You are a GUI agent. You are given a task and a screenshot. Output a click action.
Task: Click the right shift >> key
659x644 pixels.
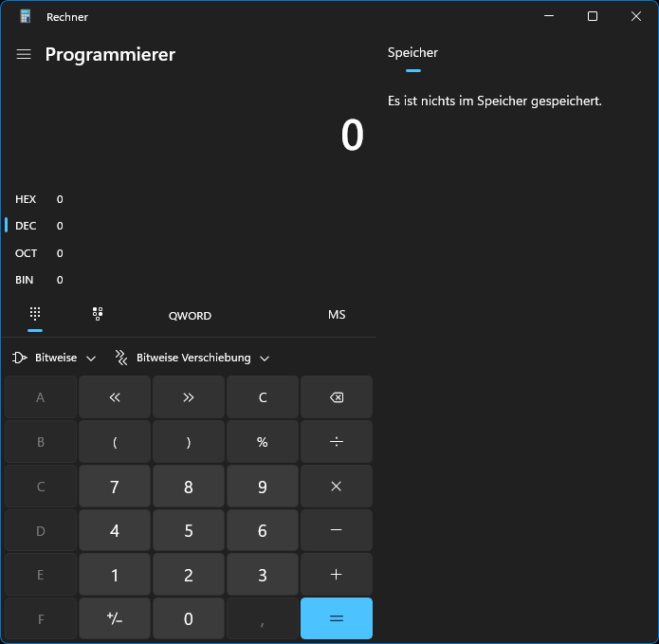click(189, 397)
